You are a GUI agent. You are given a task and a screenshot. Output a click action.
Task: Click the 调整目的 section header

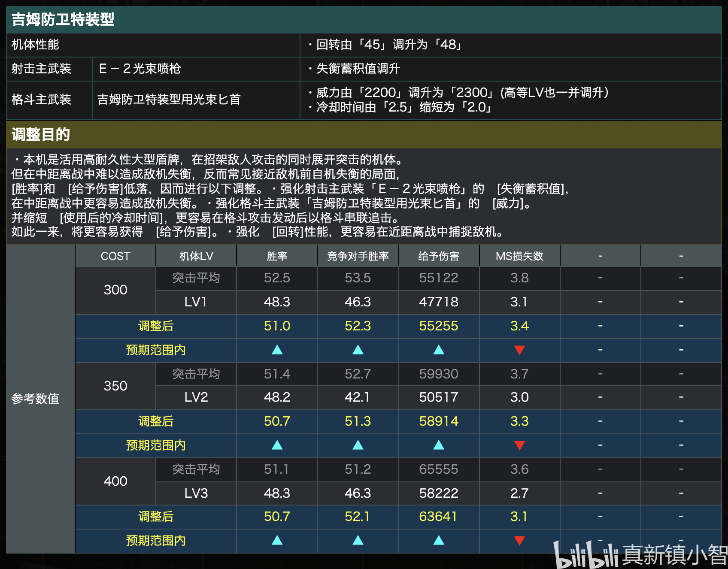[41, 134]
